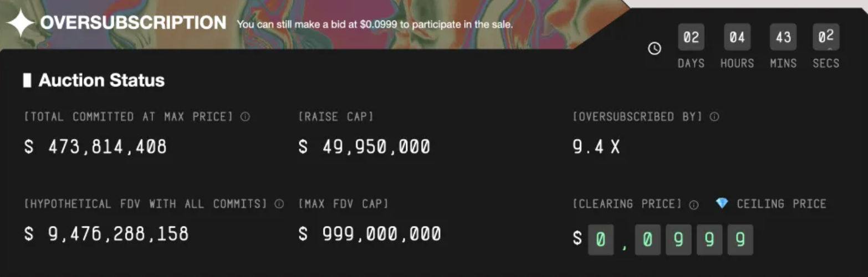Screen dimensions: 868x277
Task: Click the OVERSUBSCRIPTION banner title
Action: pyautogui.click(x=133, y=23)
